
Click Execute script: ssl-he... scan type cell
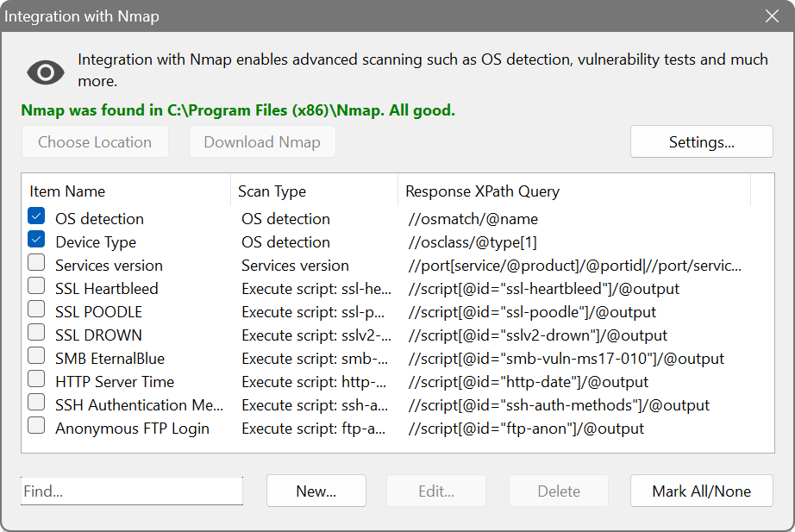[316, 289]
